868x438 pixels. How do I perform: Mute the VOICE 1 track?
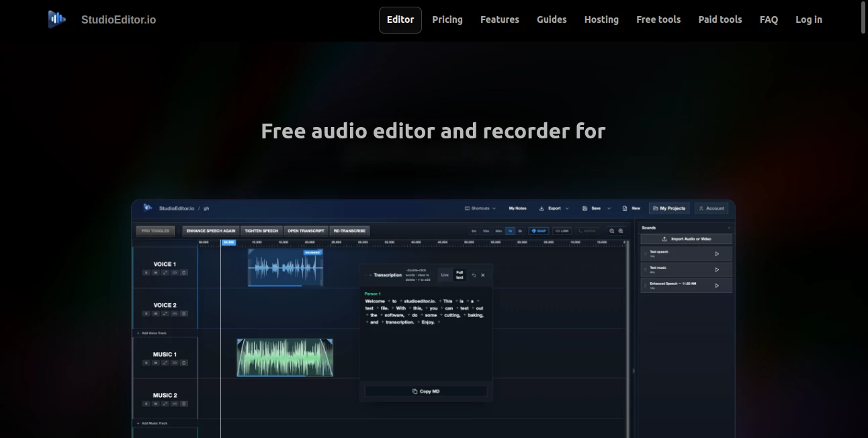coord(156,273)
